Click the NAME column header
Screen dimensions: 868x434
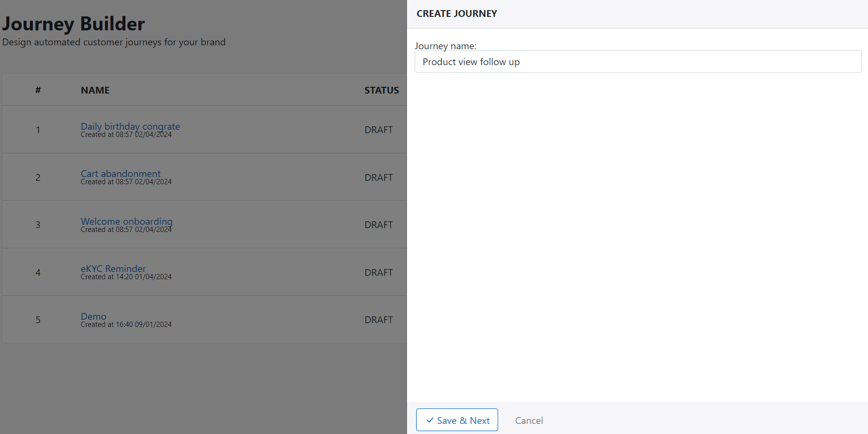click(x=95, y=90)
